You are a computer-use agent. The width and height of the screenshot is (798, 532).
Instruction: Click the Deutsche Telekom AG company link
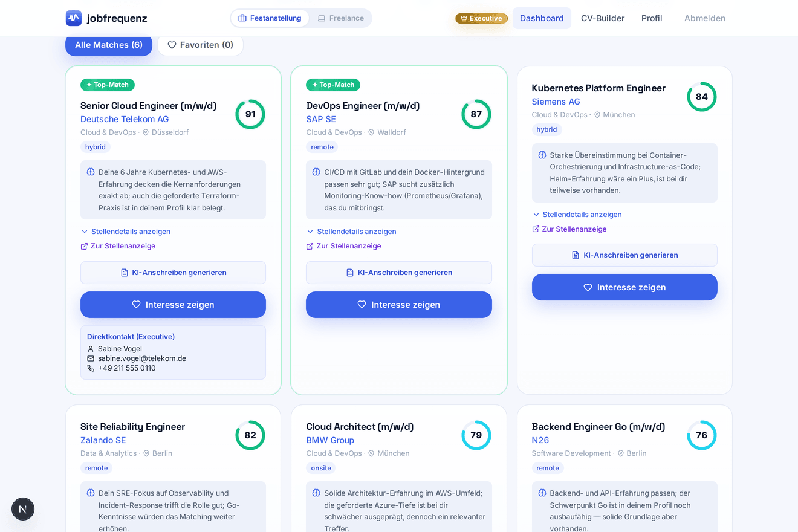click(125, 119)
